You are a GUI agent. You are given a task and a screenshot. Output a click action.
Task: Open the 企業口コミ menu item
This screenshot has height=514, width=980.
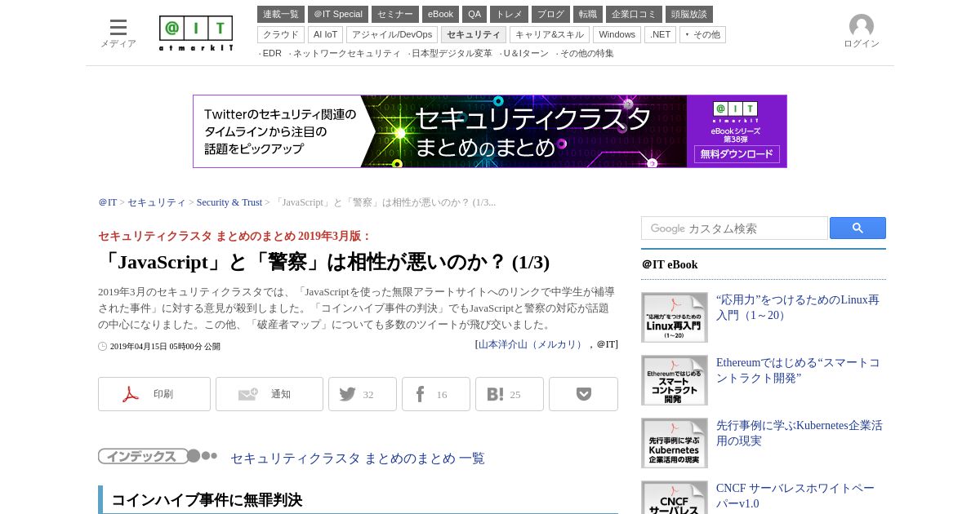coord(634,14)
